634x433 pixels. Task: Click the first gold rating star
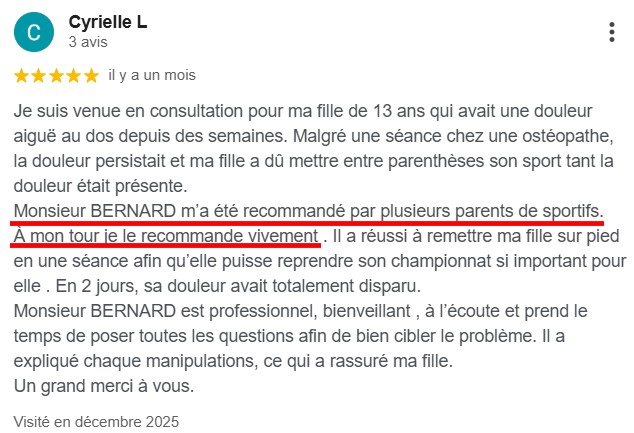(x=22, y=76)
